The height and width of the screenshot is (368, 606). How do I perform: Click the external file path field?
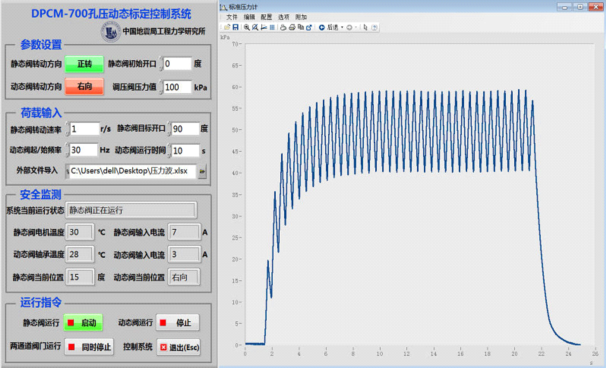click(133, 171)
